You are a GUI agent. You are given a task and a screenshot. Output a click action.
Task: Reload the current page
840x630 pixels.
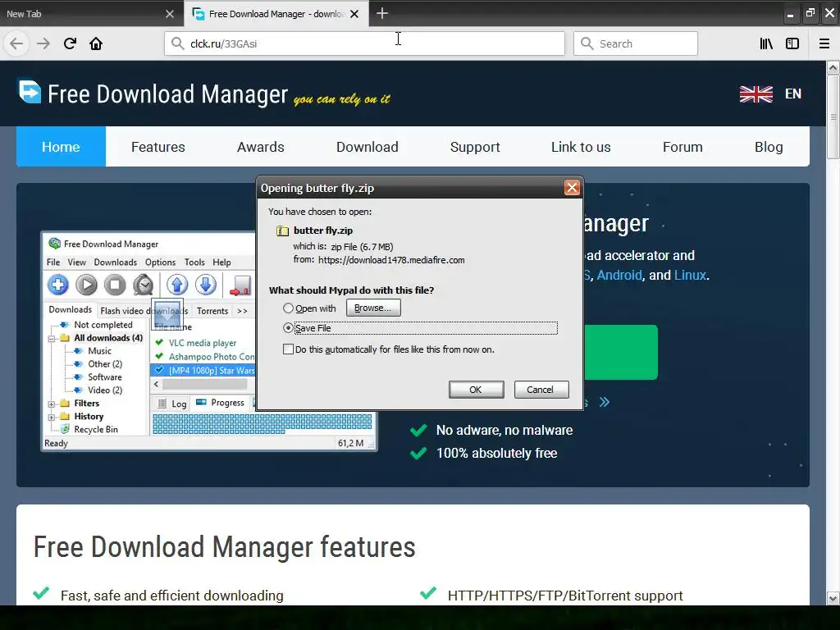70,43
